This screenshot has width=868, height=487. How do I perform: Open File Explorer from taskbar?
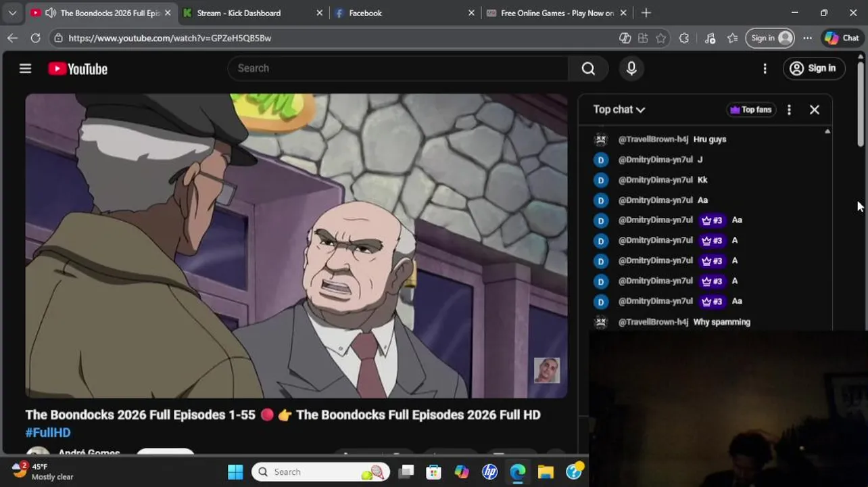point(546,472)
